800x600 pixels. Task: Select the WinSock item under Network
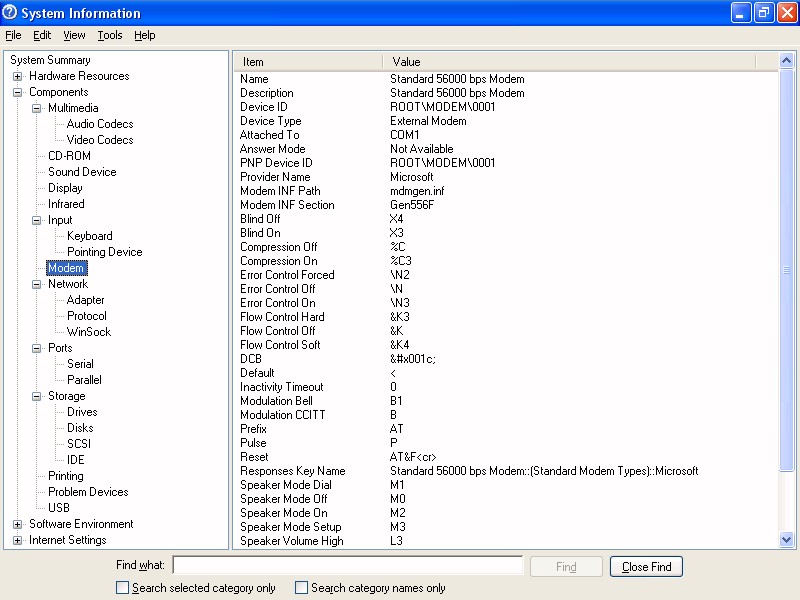point(89,332)
